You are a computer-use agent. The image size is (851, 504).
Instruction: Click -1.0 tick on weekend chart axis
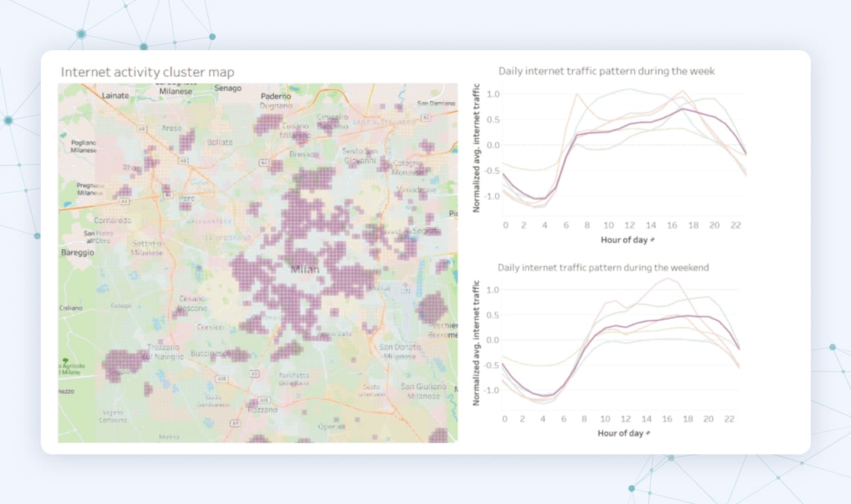(x=492, y=390)
